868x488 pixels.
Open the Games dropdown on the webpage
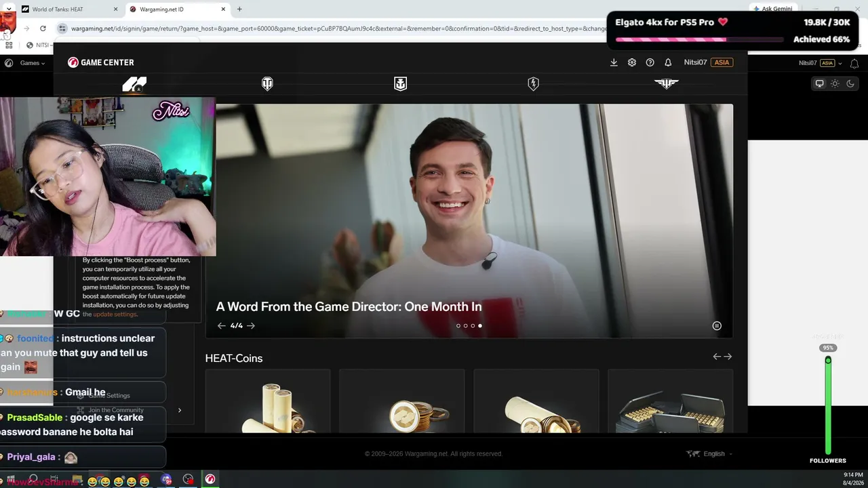point(33,63)
